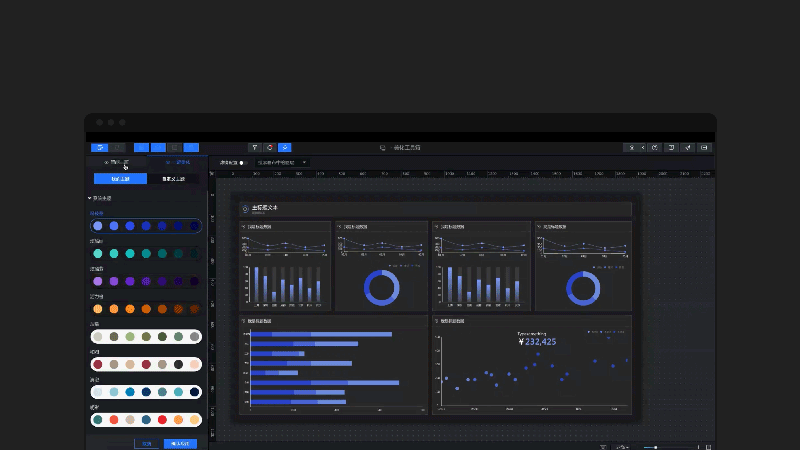Collapse the default theme section arrow
The width and height of the screenshot is (800, 450).
89,198
